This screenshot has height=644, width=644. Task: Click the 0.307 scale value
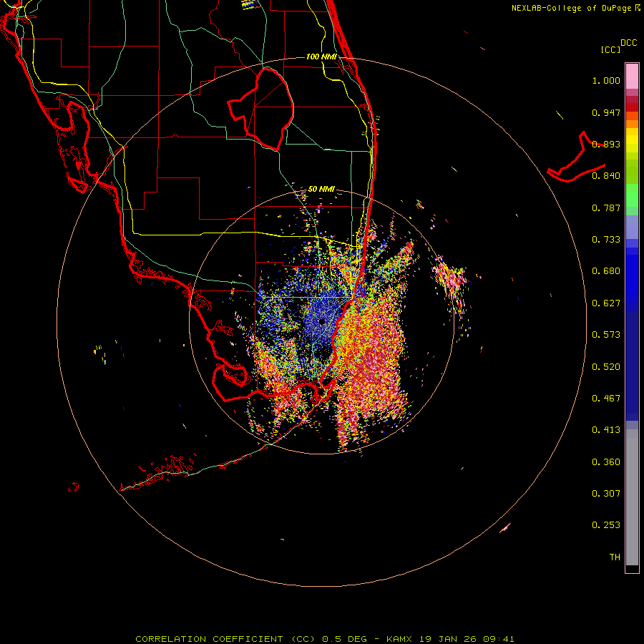click(606, 494)
